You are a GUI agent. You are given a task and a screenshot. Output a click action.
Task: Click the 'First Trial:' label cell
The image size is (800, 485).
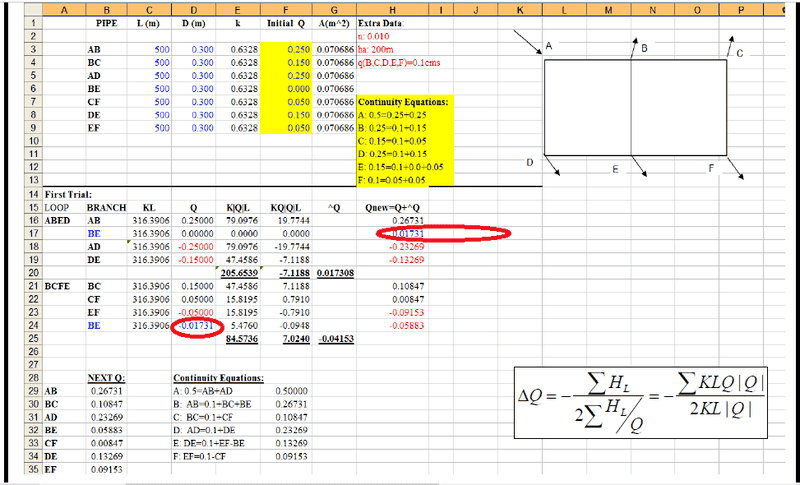(x=45, y=192)
